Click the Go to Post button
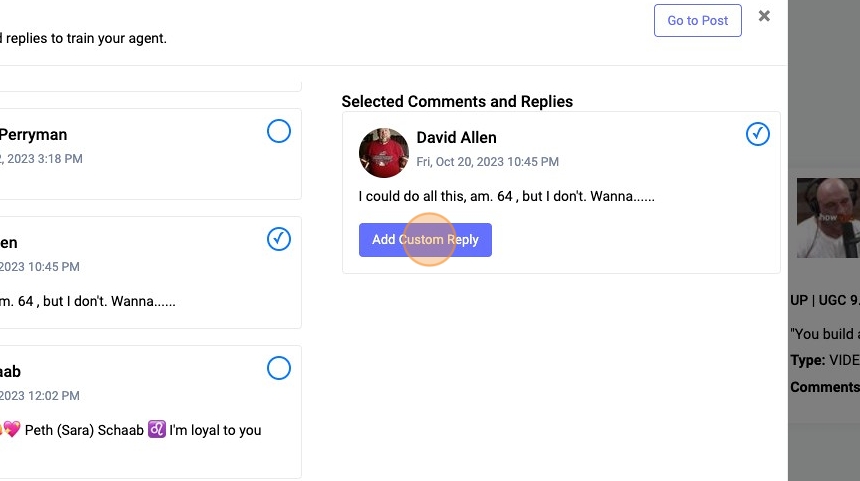Viewport: 860px width, 481px height. (697, 21)
